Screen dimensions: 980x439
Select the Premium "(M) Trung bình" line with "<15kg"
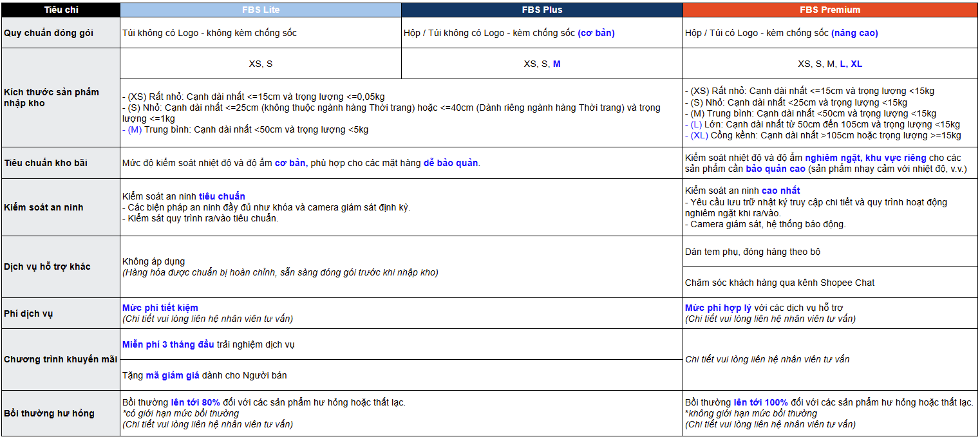(811, 113)
